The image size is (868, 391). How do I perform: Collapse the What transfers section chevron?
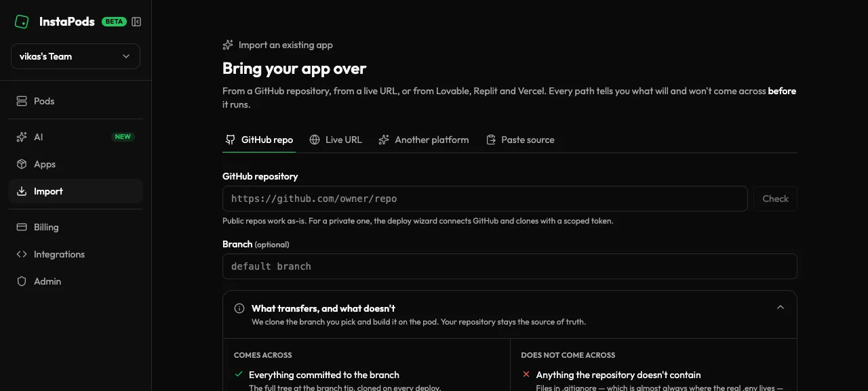pyautogui.click(x=781, y=307)
